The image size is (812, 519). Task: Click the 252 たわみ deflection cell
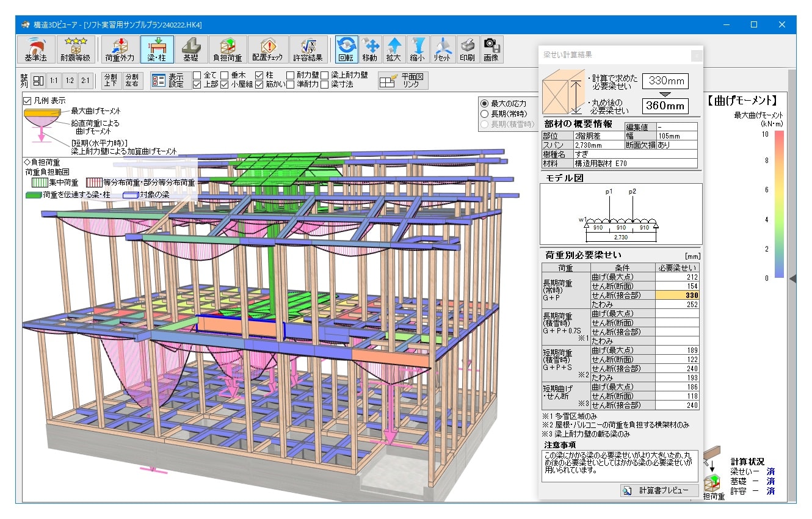(x=677, y=304)
